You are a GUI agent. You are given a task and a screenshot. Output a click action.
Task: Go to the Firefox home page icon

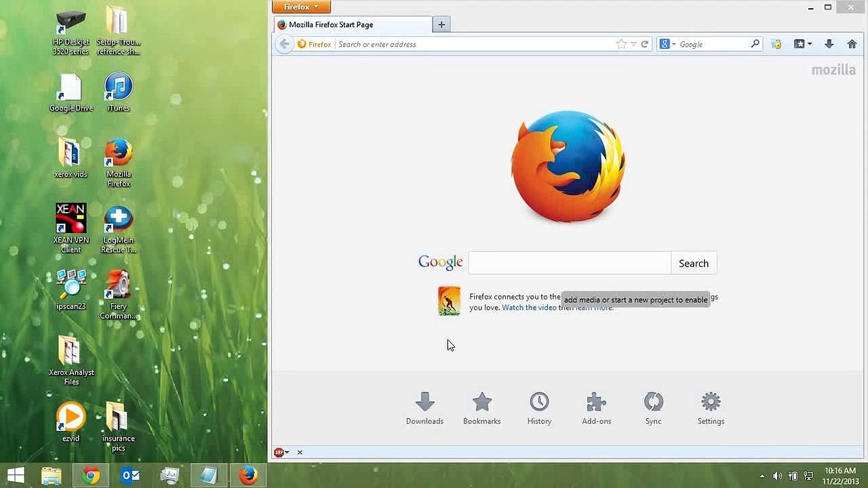pos(852,44)
